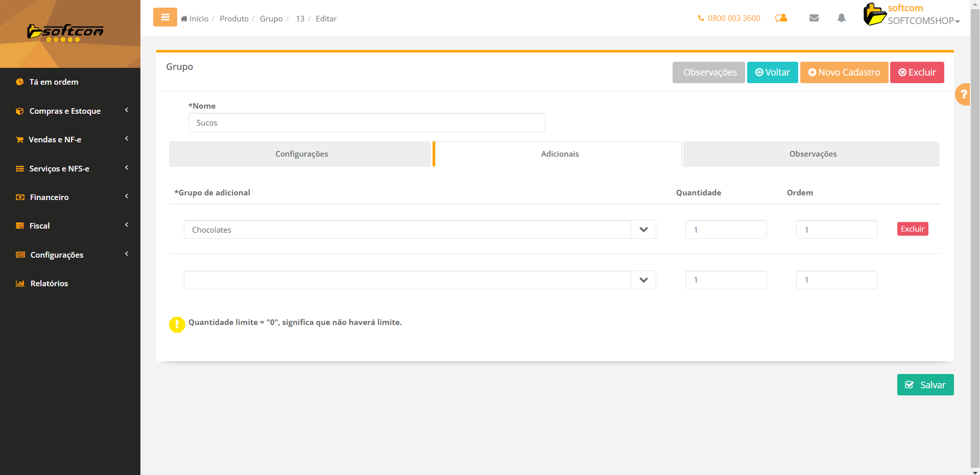Open Relatórios in the sidebar
The width and height of the screenshot is (980, 475).
pos(49,283)
